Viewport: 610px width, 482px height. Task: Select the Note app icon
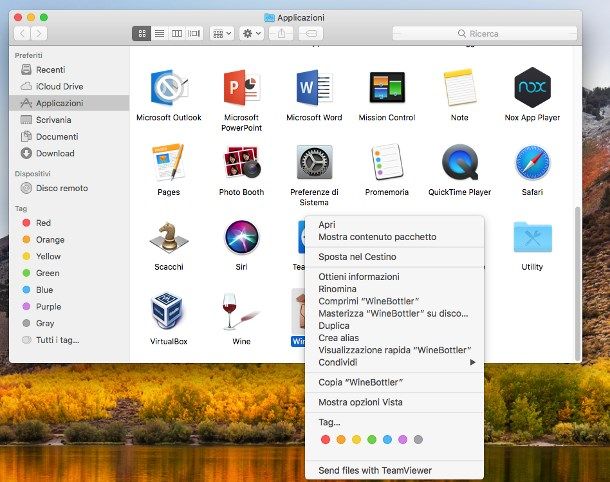pos(459,88)
